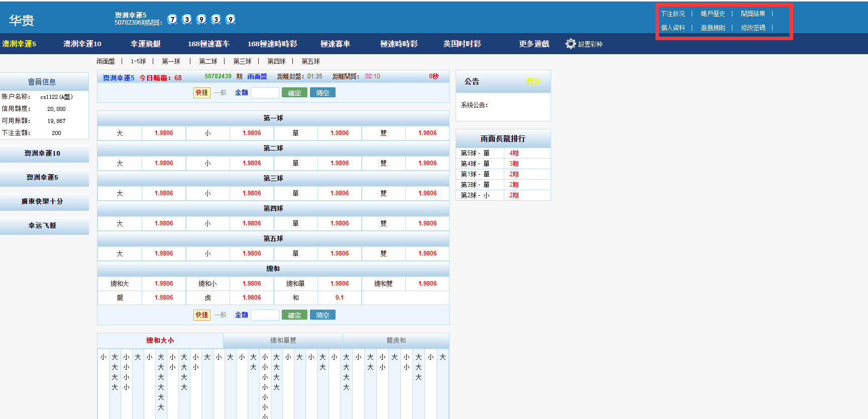Switch to 一般 mode above the 第一球 table
Viewport: 868px width, 419px height.
pos(220,93)
